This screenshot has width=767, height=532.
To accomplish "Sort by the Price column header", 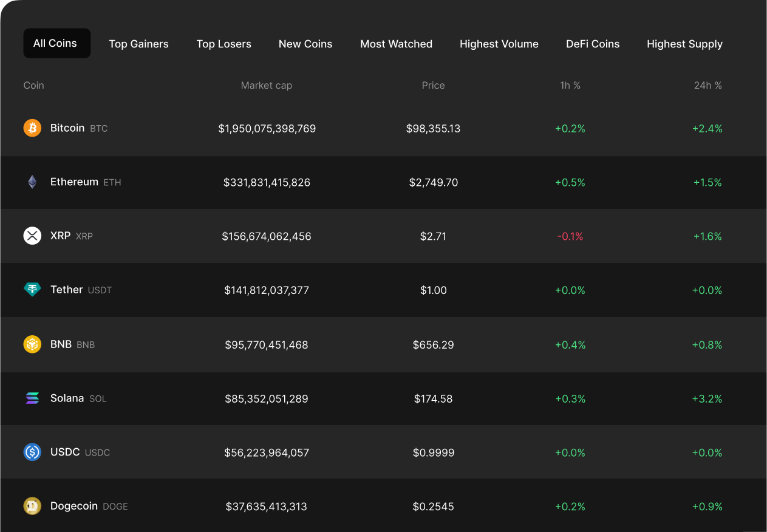I will coord(434,86).
